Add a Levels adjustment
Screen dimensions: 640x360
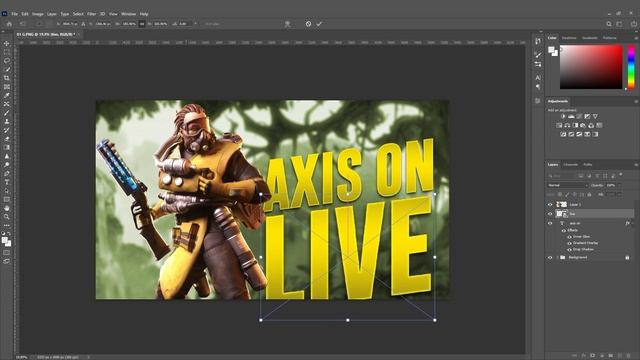(571, 116)
